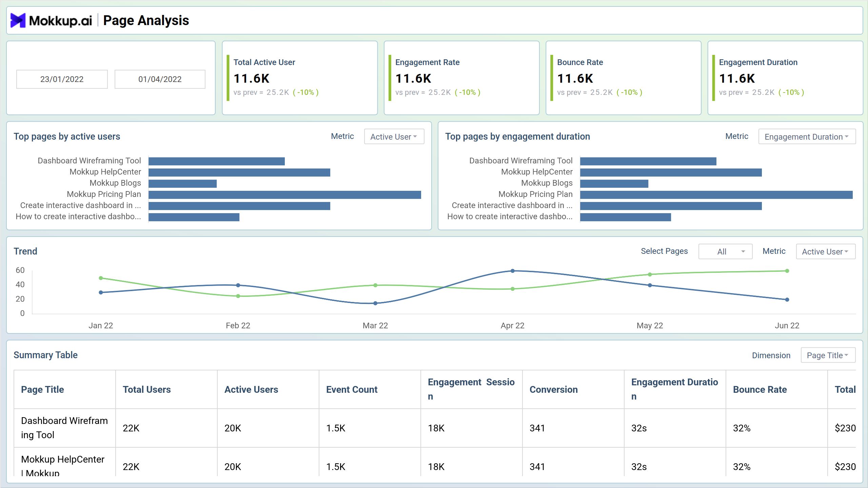Image resolution: width=868 pixels, height=488 pixels.
Task: Select the Engagement Rate KPI card
Action: pyautogui.click(x=461, y=78)
